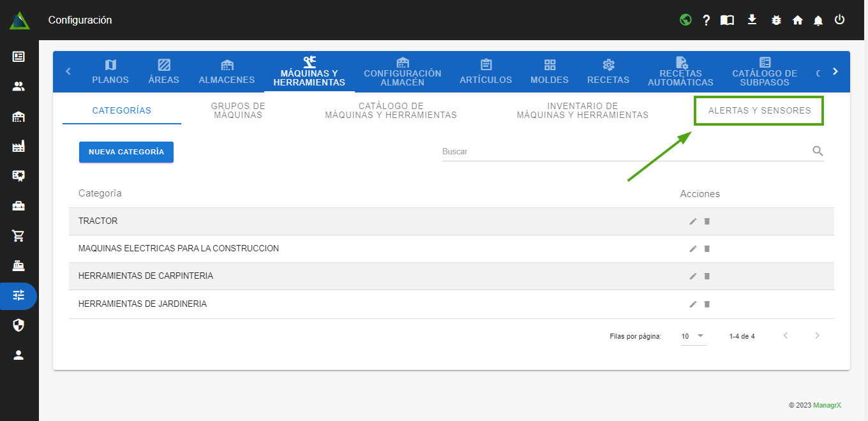Click the download icon in top bar
This screenshot has height=421, width=868.
click(752, 20)
